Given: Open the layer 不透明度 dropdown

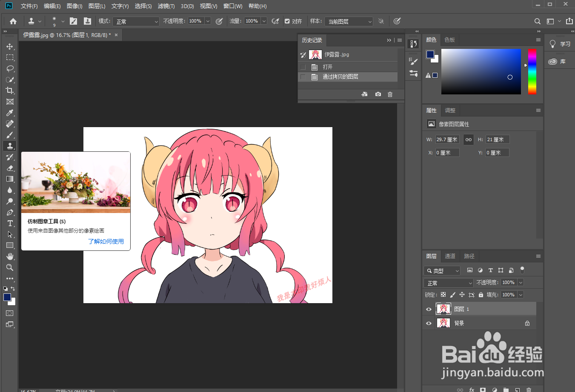Looking at the screenshot, I should [521, 283].
